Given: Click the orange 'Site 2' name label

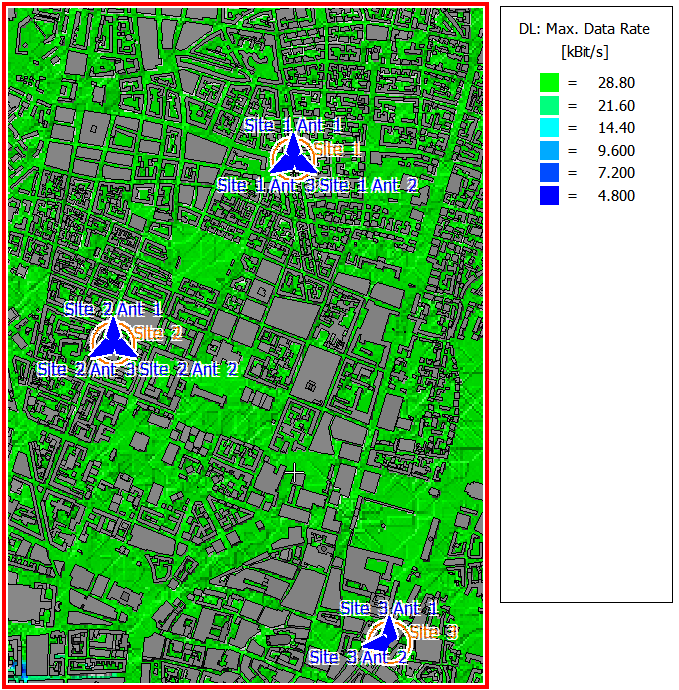Looking at the screenshot, I should point(158,333).
